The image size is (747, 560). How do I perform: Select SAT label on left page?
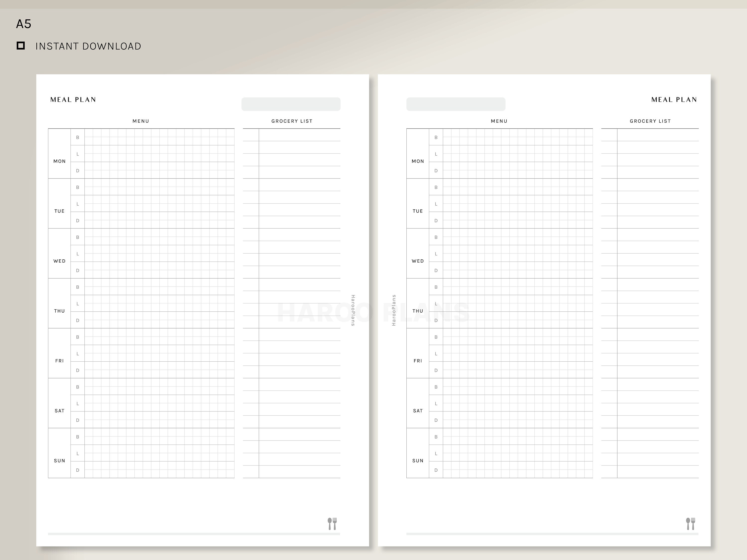click(x=60, y=411)
